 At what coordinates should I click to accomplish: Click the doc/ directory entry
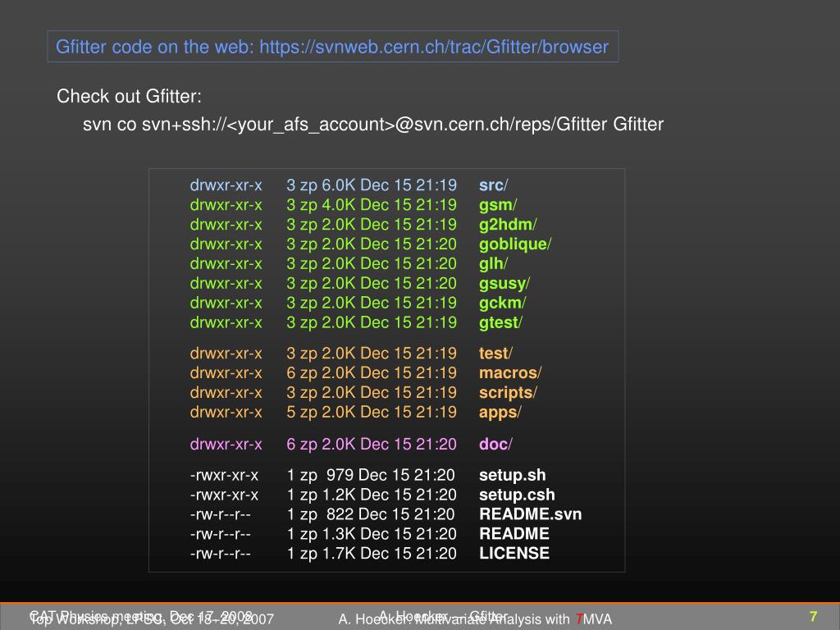[x=495, y=444]
